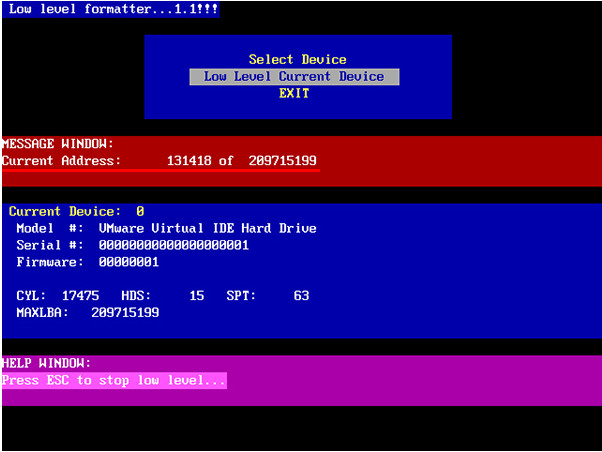Click the 'Model #:' label

pyautogui.click(x=50, y=228)
